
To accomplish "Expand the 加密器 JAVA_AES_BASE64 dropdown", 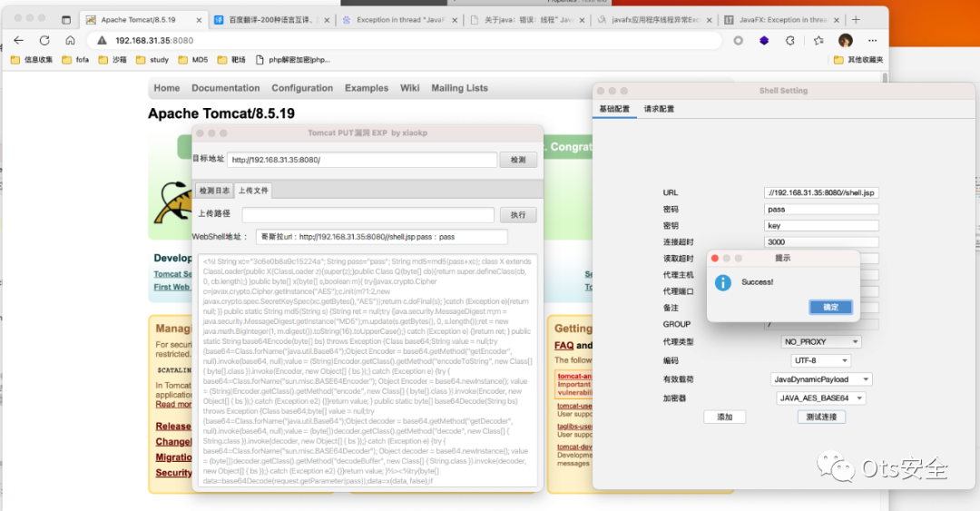I will point(820,398).
